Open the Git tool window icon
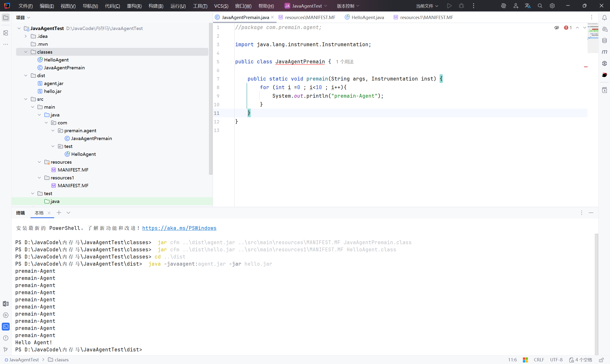 (x=6, y=349)
